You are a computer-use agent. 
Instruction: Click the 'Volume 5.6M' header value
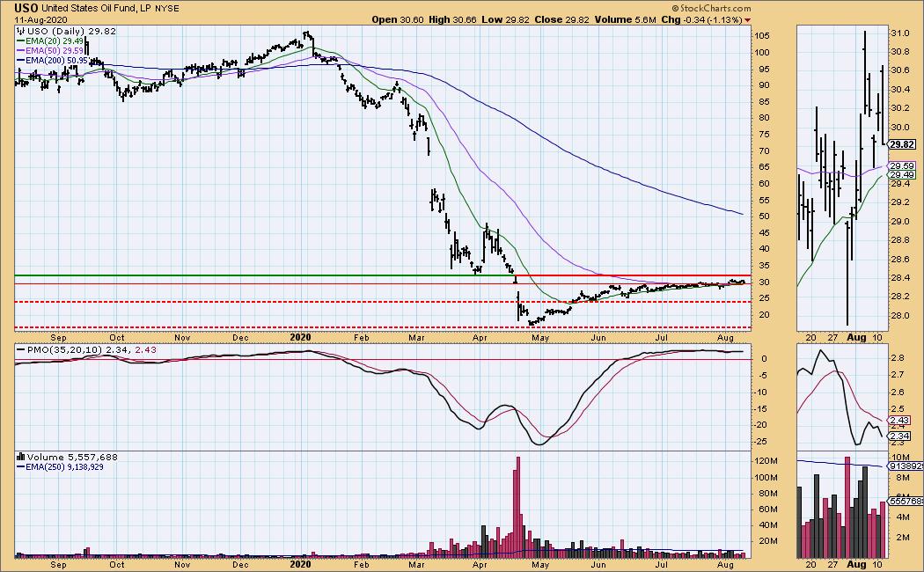(625, 19)
